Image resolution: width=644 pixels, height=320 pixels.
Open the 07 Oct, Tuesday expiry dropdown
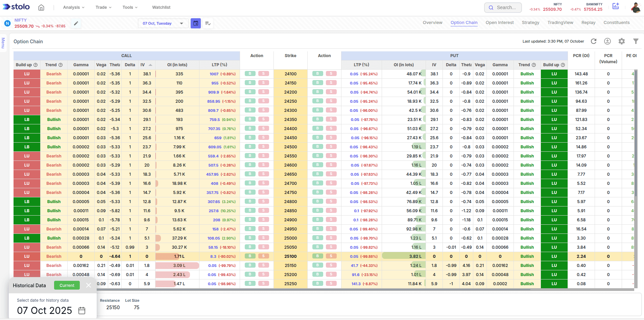tap(163, 23)
